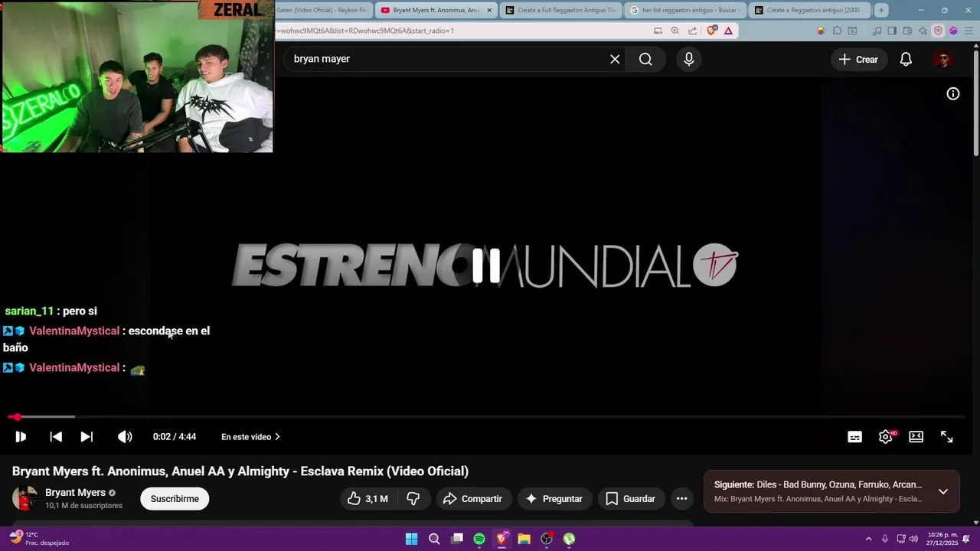Viewport: 980px width, 551px height.
Task: Open Brave Shields lion icon
Action: pos(712,31)
